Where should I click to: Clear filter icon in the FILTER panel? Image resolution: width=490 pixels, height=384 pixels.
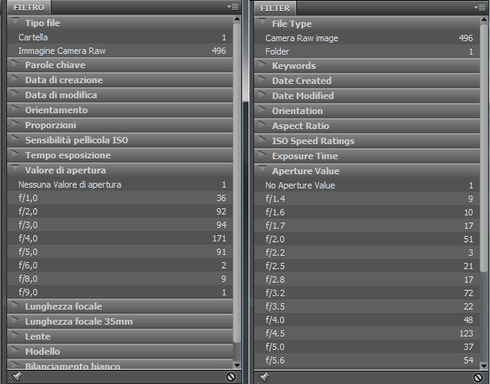(x=478, y=378)
